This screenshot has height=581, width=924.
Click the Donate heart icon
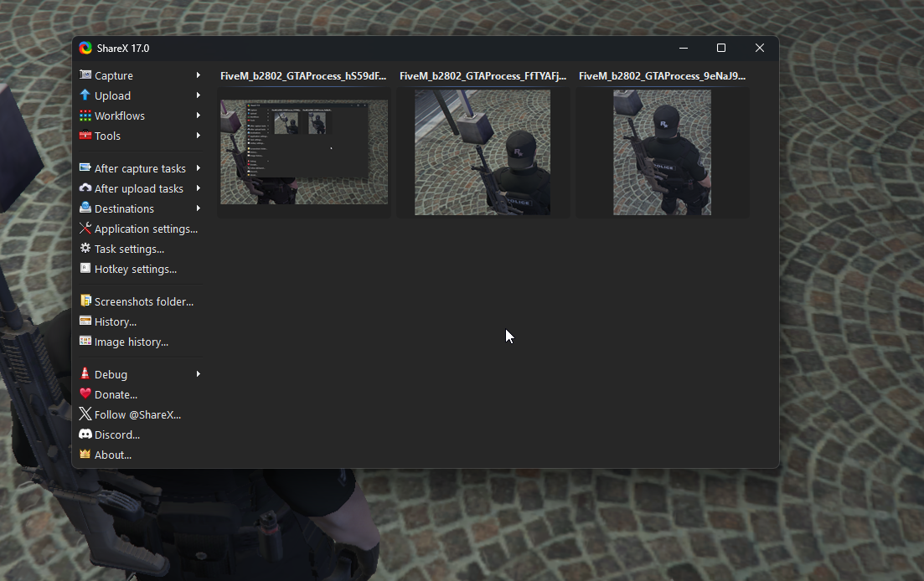point(85,393)
